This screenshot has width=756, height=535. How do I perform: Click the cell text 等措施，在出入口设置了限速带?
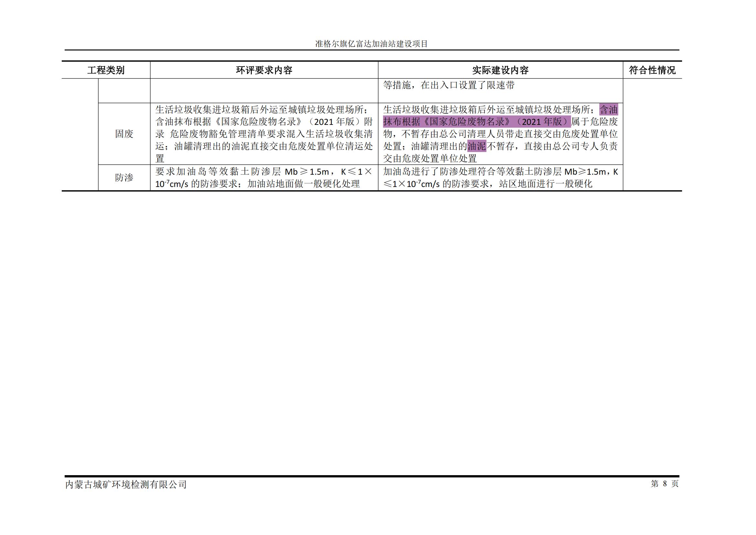(x=449, y=85)
